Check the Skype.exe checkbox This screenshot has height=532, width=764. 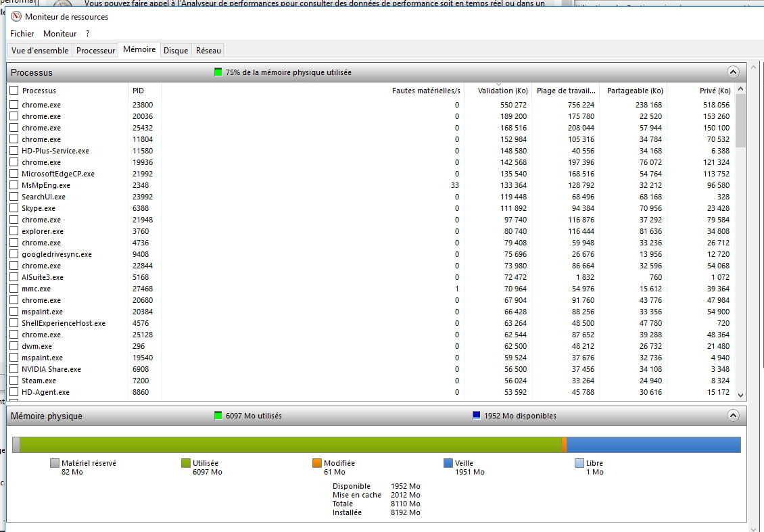(x=14, y=208)
